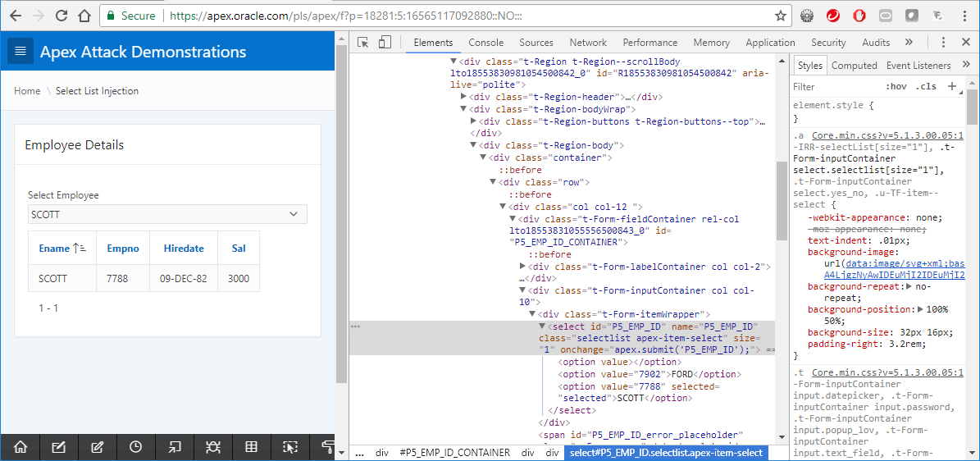Sort by the Empno column header
This screenshot has width=980, height=461.
pos(123,249)
